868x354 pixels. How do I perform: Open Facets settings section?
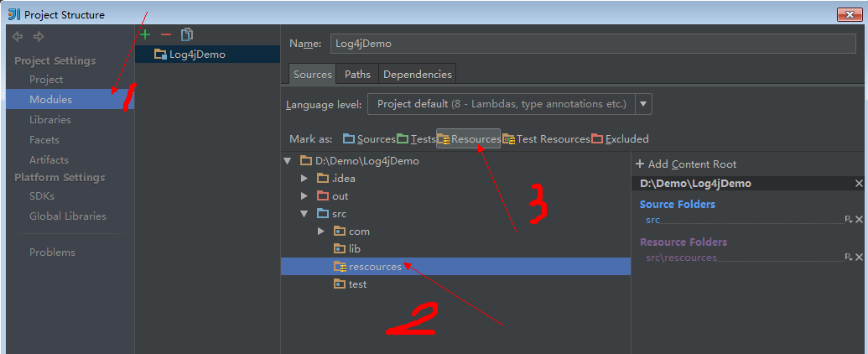click(x=44, y=140)
